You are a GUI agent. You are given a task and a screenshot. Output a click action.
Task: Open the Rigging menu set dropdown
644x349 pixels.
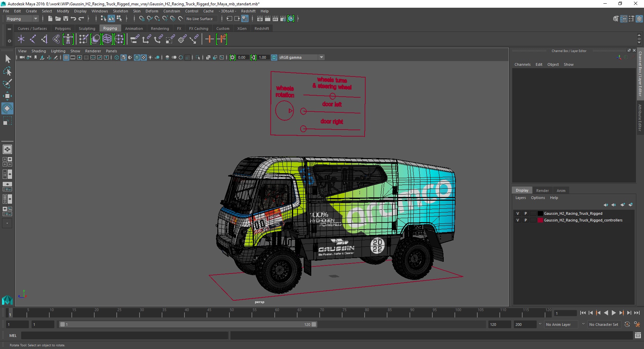[22, 19]
